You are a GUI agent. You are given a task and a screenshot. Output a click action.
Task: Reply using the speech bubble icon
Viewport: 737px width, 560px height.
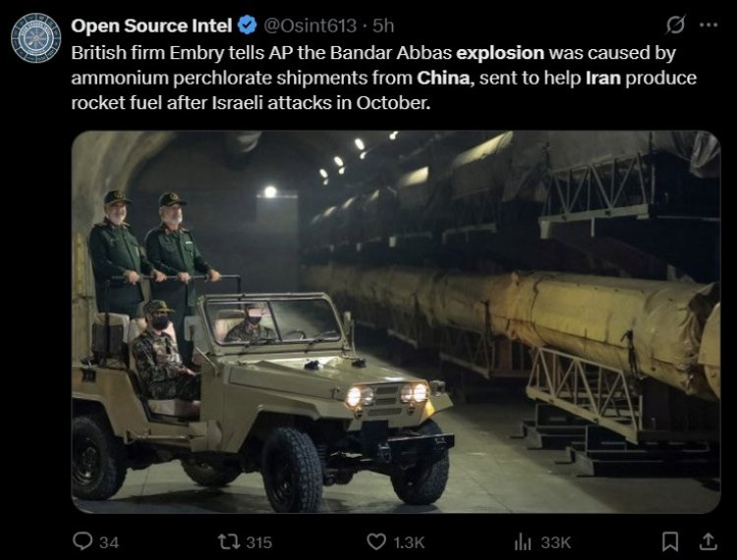[83, 541]
